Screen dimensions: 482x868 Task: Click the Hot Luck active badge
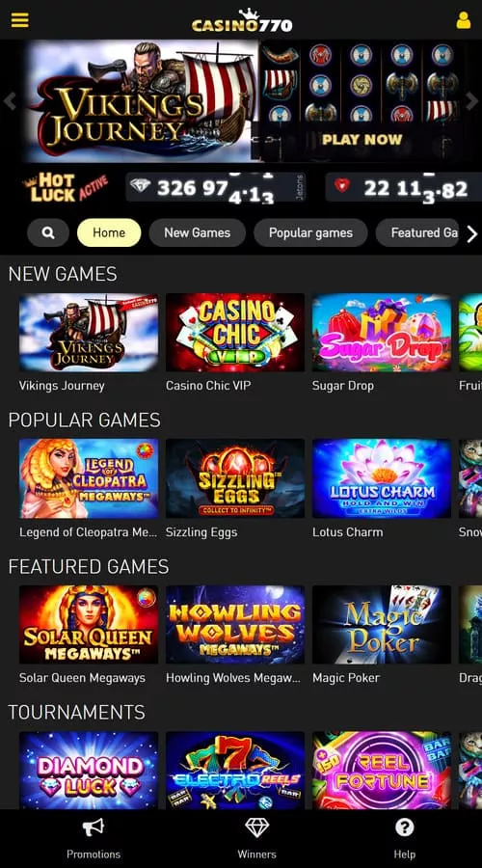[x=66, y=187]
